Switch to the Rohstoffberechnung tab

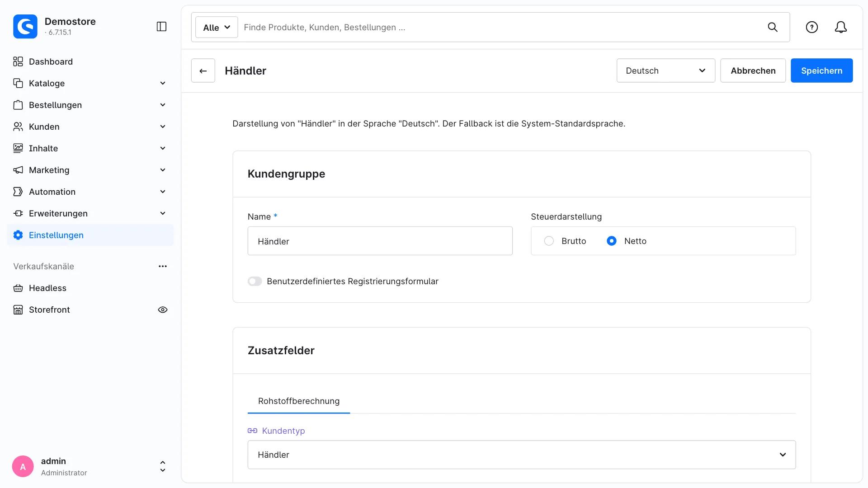299,401
